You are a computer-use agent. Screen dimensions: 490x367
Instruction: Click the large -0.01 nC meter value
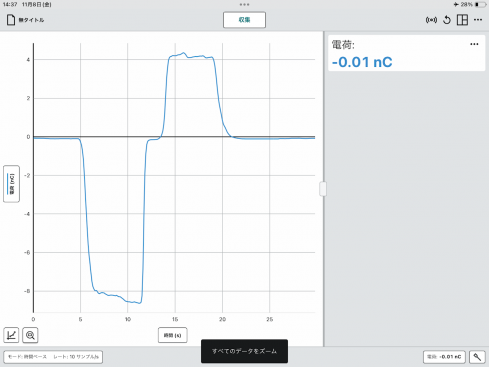[362, 62]
